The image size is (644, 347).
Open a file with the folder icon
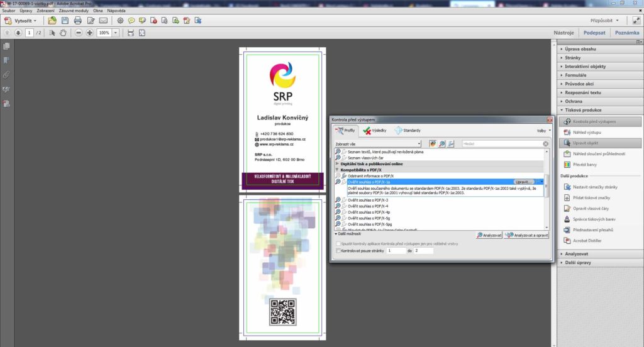pos(52,21)
